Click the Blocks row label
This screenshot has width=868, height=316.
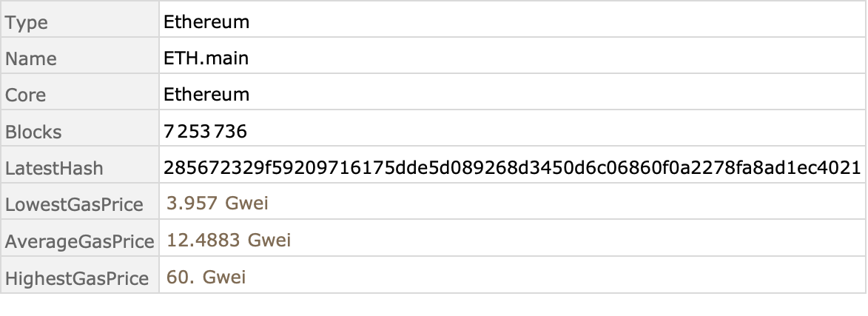click(33, 132)
